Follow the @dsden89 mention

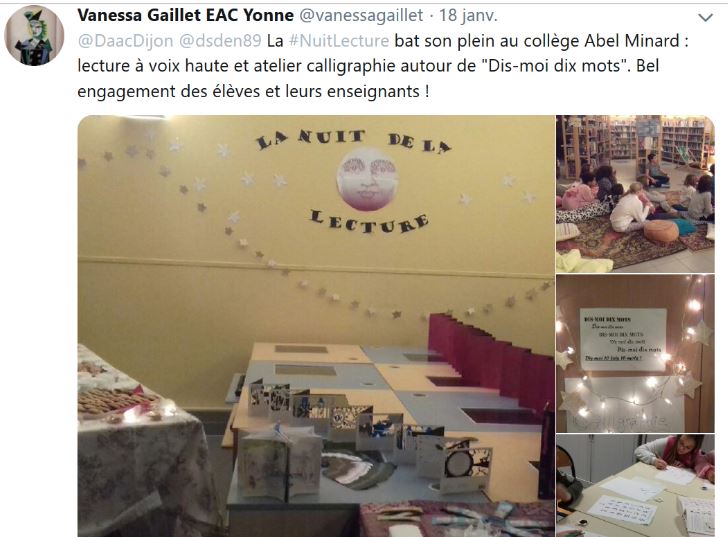point(220,41)
